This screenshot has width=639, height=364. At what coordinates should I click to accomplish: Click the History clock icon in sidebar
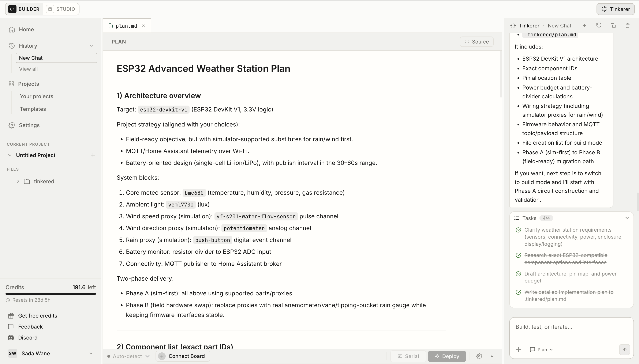[x=12, y=46]
